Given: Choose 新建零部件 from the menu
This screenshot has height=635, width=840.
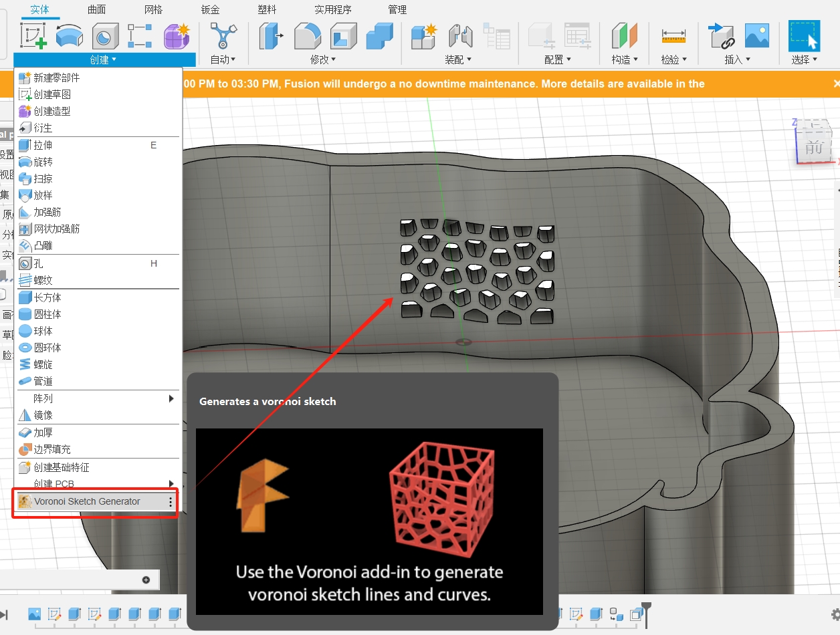Looking at the screenshot, I should 98,78.
